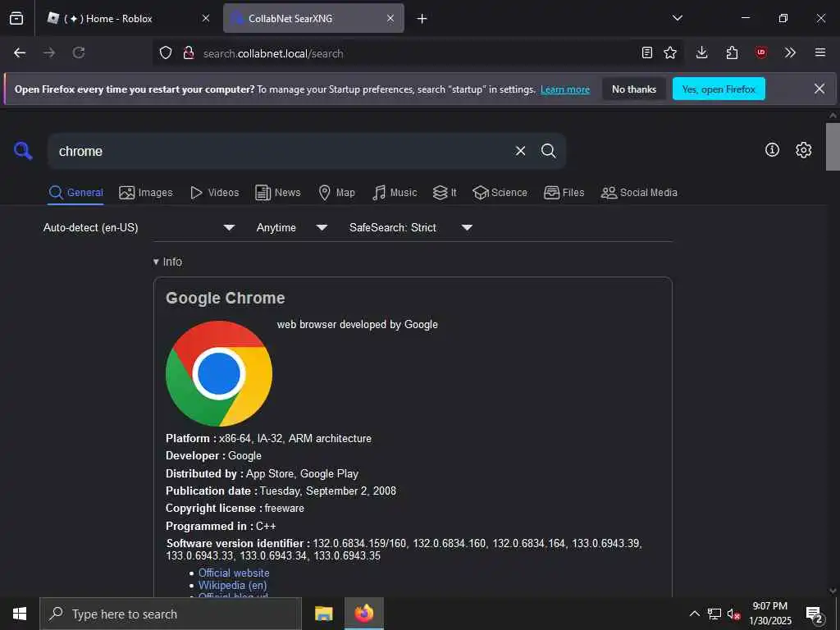Image resolution: width=840 pixels, height=630 pixels.
Task: Select the General category tab
Action: pos(75,193)
